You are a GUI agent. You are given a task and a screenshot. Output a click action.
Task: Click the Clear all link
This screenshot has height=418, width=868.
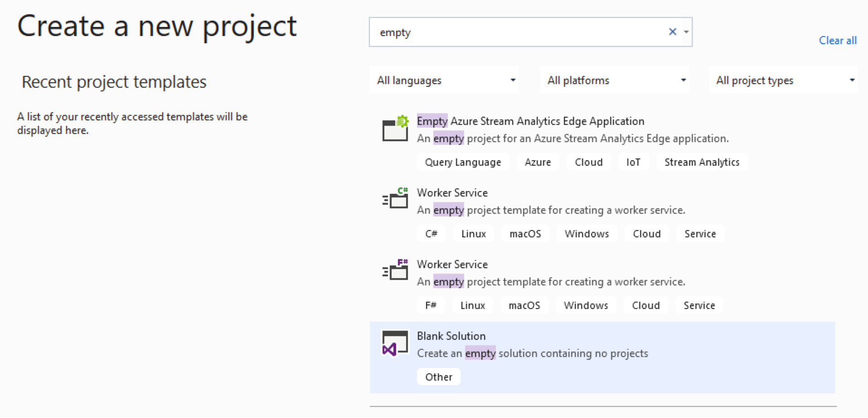click(838, 40)
